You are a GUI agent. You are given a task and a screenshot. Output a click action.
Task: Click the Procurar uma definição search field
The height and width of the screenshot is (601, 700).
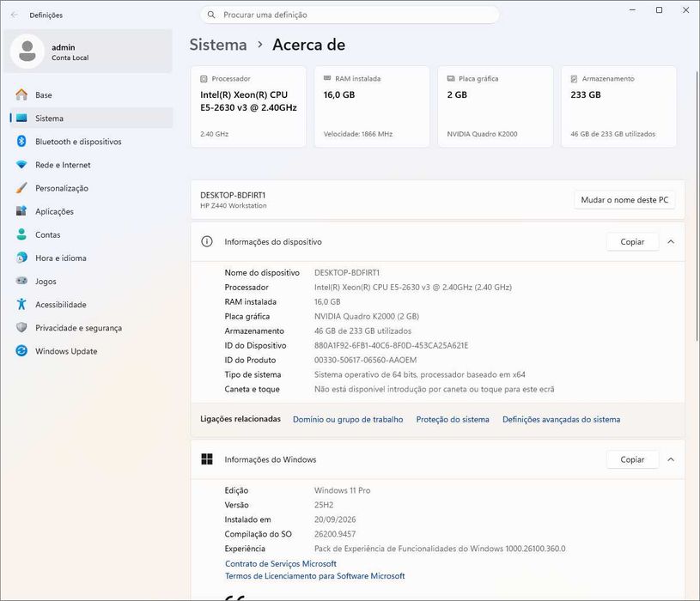[350, 15]
